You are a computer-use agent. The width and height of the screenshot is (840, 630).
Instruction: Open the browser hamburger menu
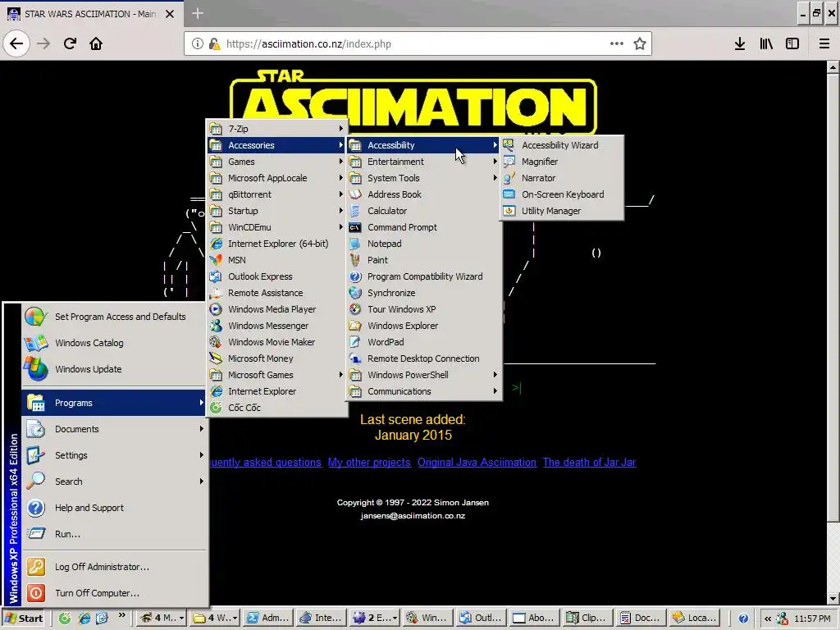[x=824, y=43]
